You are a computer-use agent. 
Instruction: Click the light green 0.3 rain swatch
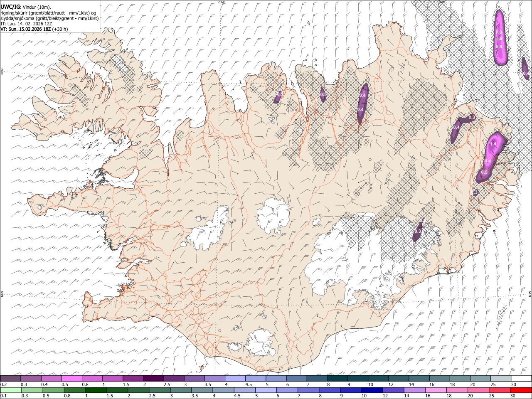[32, 390]
